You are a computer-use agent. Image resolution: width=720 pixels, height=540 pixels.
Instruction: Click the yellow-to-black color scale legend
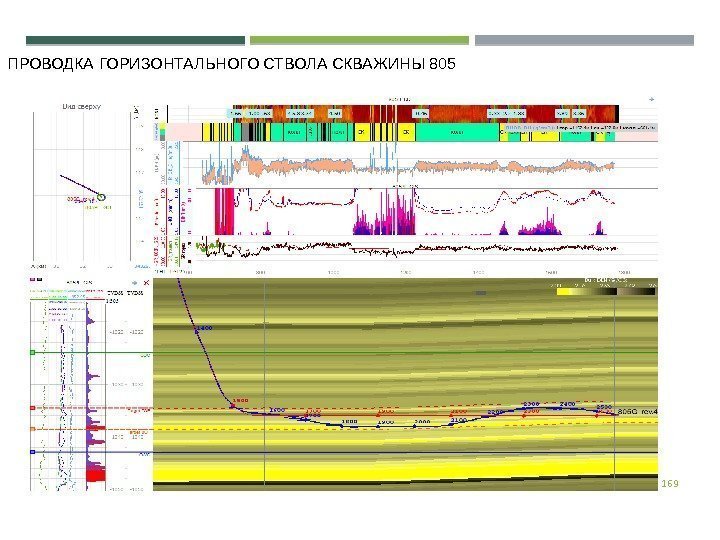[x=606, y=291]
